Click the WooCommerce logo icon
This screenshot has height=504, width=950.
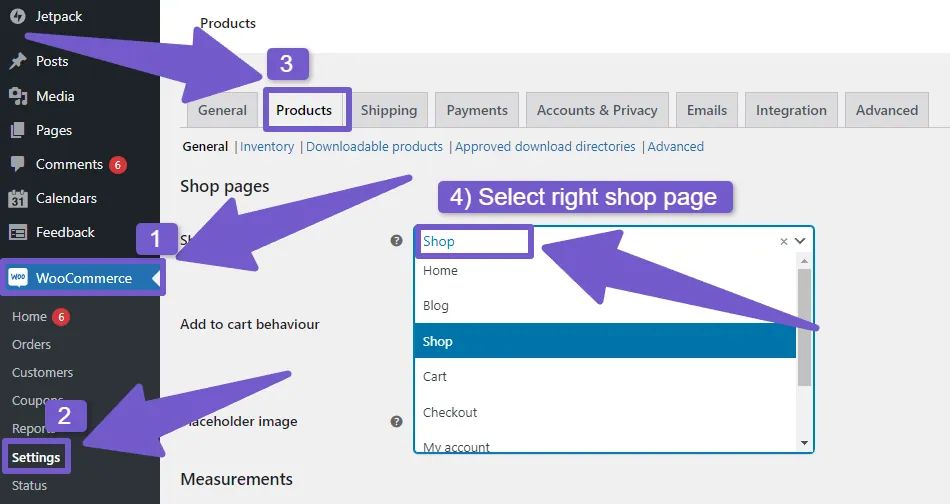[18, 278]
